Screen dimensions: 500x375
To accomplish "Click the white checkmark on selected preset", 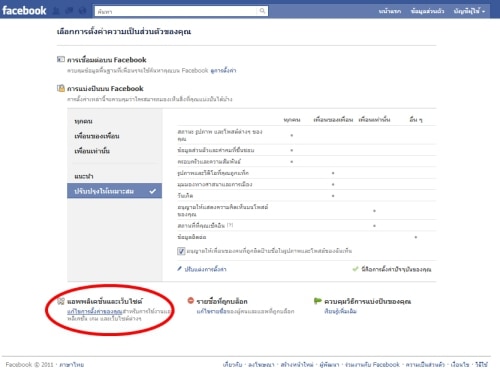I will point(153,191).
